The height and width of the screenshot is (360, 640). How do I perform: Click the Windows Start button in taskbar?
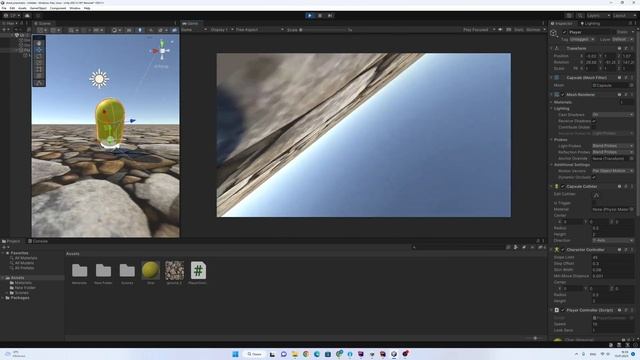pos(236,354)
